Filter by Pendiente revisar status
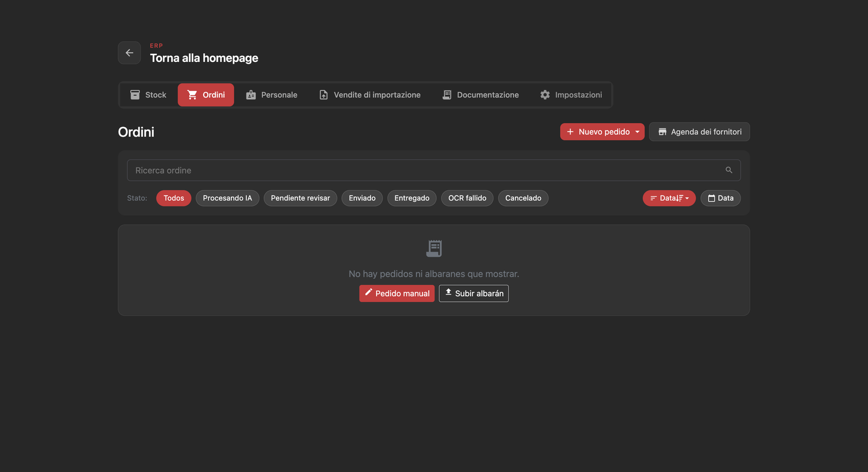This screenshot has height=472, width=868. click(300, 198)
